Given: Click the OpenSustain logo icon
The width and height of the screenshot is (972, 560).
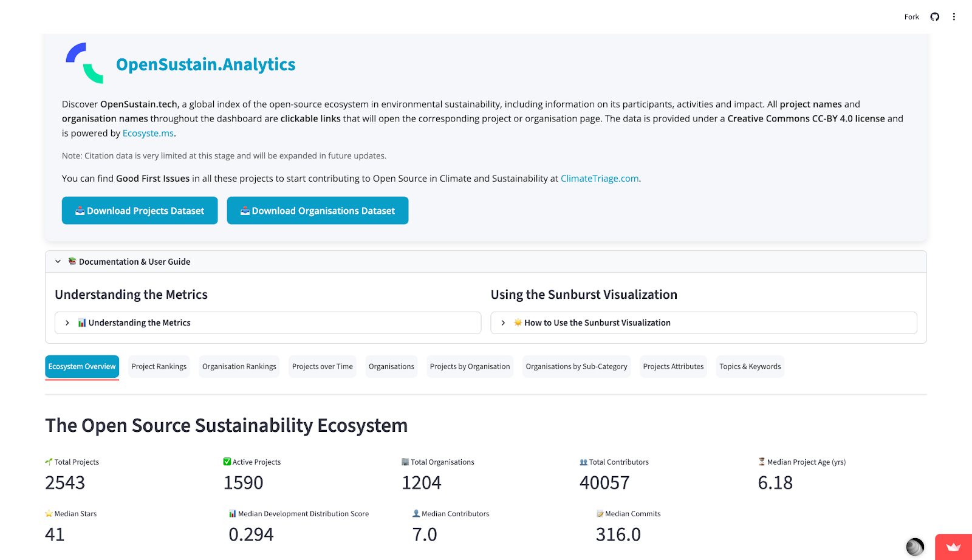Looking at the screenshot, I should [84, 63].
